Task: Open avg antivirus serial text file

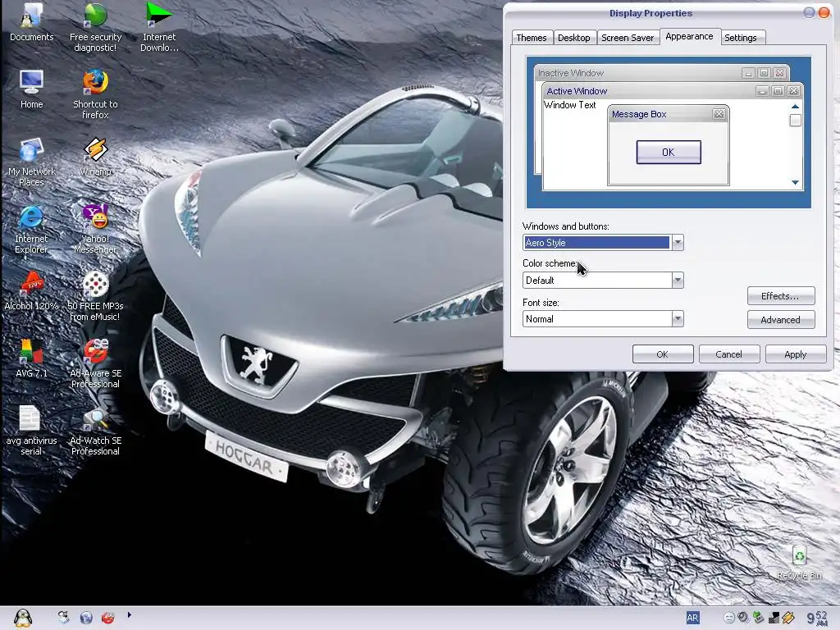Action: coord(32,431)
